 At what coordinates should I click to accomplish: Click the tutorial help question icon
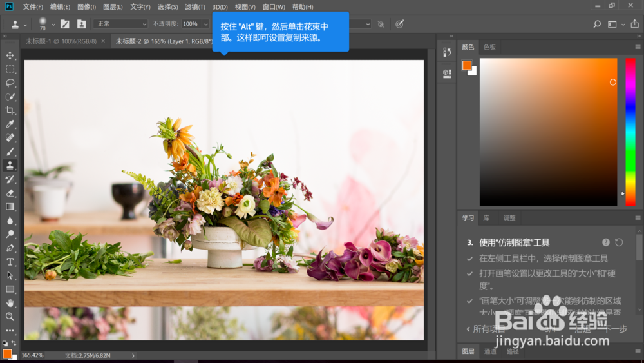tap(606, 242)
